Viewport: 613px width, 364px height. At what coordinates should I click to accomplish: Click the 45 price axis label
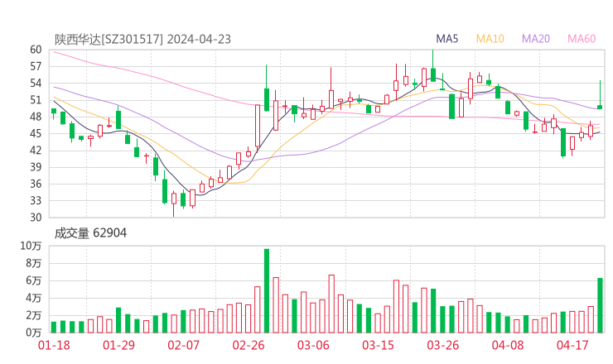click(x=36, y=133)
